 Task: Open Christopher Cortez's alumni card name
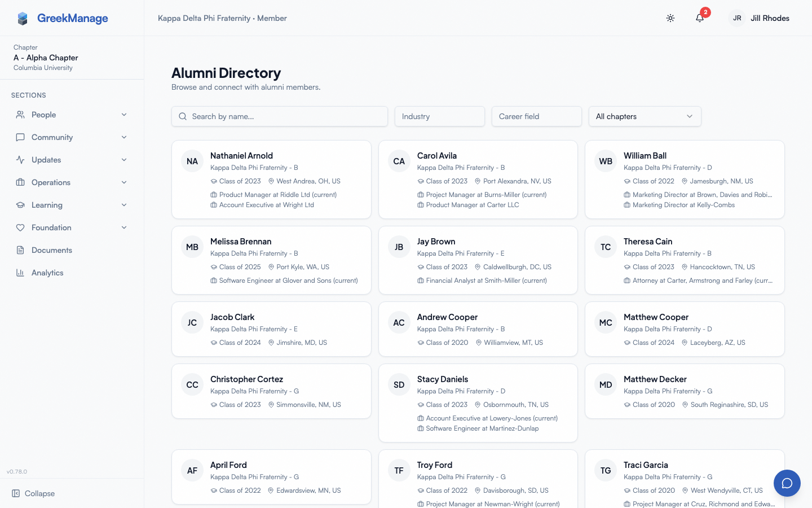246,379
